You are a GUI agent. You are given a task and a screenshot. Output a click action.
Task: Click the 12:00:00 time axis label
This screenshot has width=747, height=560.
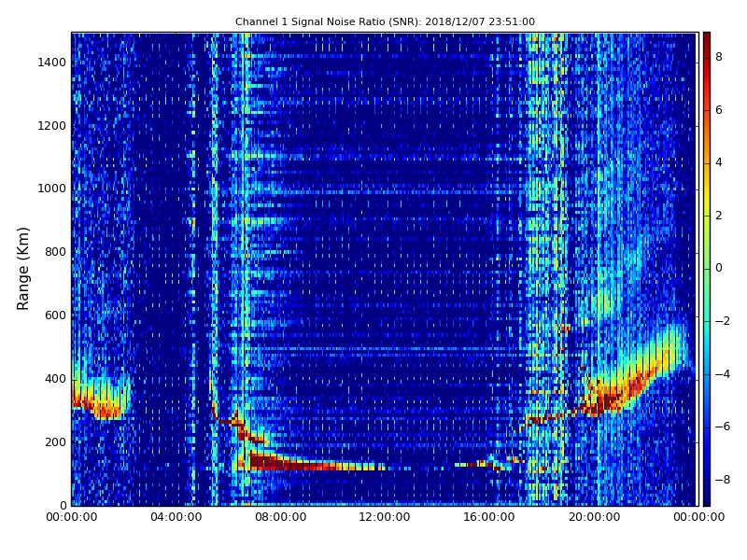click(385, 517)
